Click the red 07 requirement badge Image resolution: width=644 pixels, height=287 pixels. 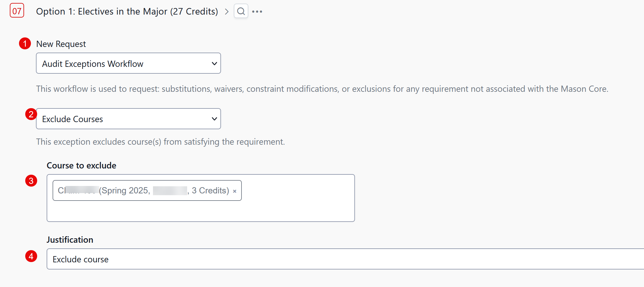click(x=17, y=11)
